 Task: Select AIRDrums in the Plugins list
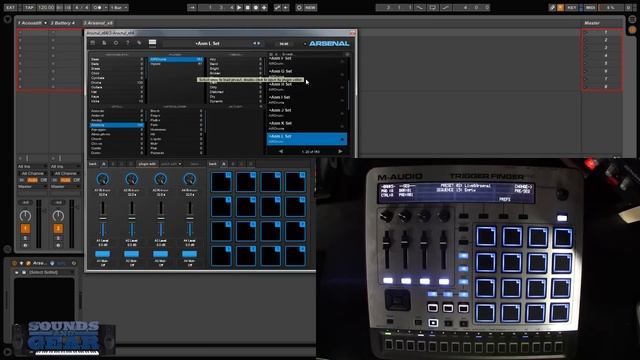coord(176,60)
